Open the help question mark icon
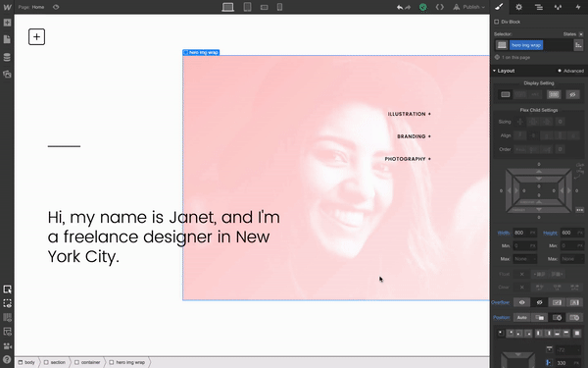588x368 pixels. [x=7, y=360]
